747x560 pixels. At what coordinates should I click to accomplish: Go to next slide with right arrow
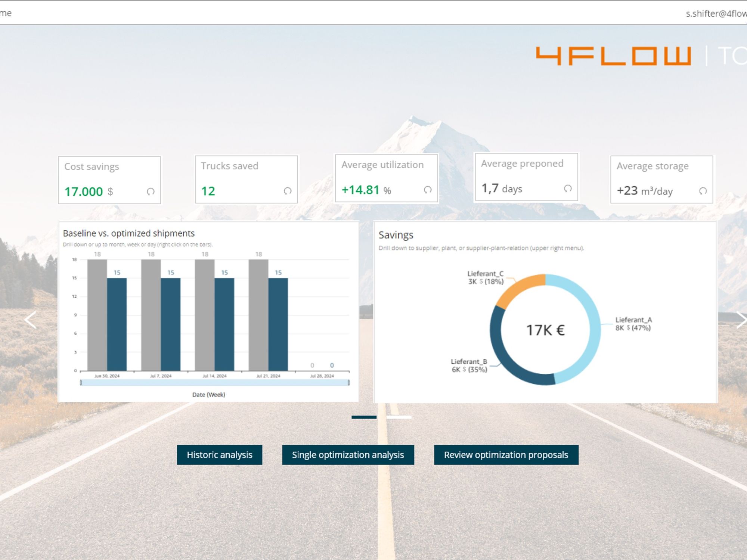(x=741, y=320)
